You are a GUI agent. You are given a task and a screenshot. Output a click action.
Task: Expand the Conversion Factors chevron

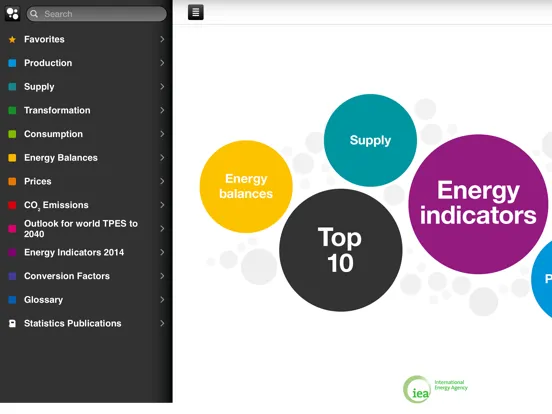click(x=162, y=276)
